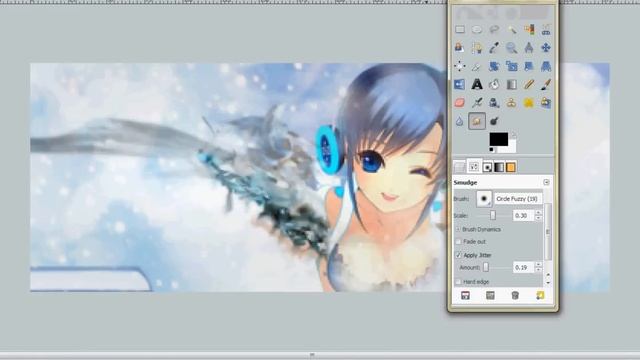Select the Align tool
The width and height of the screenshot is (640, 360).
(x=460, y=66)
